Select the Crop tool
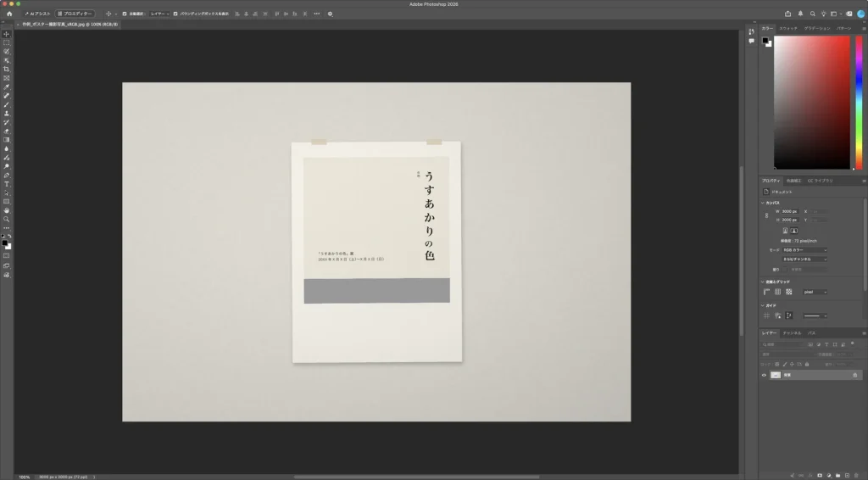The width and height of the screenshot is (868, 480). coord(7,70)
